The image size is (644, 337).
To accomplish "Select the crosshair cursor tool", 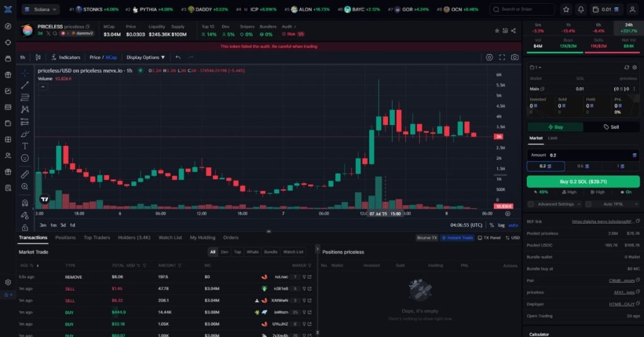I will (25, 73).
